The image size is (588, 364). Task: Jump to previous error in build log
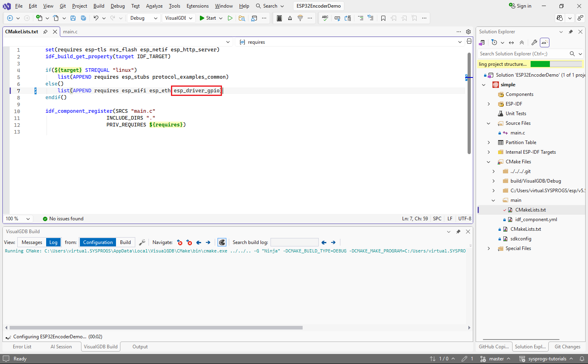180,242
